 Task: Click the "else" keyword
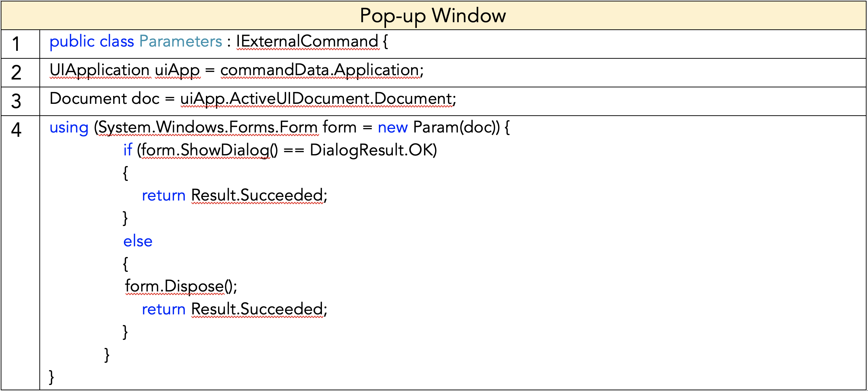pyautogui.click(x=138, y=241)
